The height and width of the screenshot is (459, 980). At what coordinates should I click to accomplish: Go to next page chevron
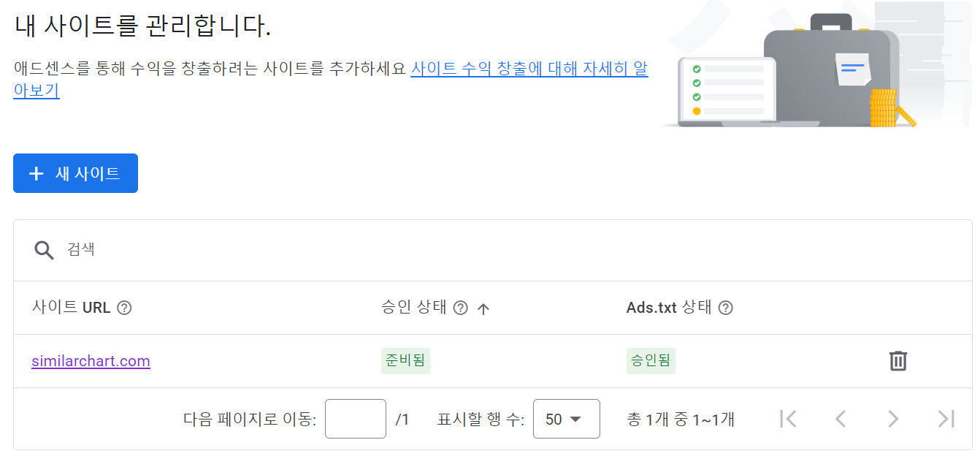pos(893,419)
